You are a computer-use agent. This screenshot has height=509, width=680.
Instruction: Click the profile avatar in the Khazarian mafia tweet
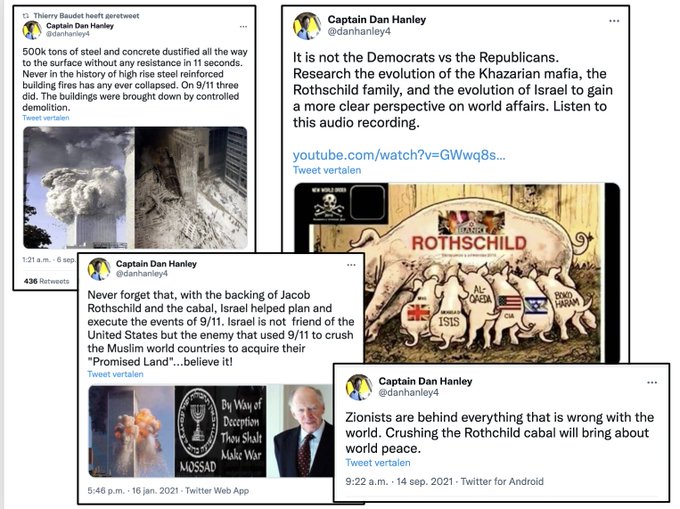click(x=307, y=26)
